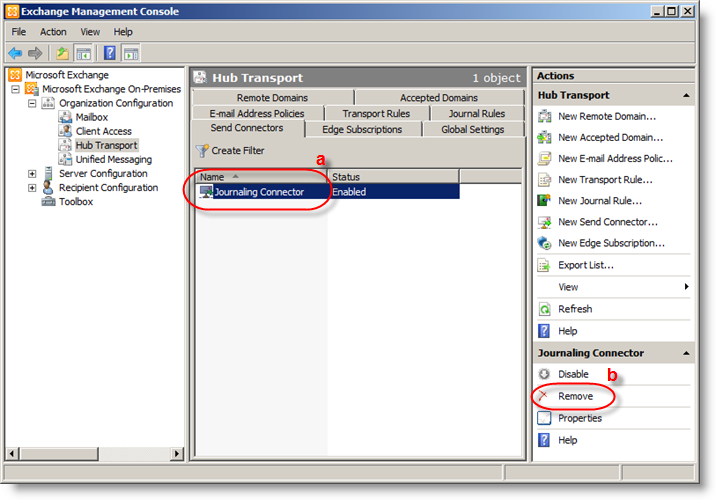
Task: Click the Forward arrow toolbar icon
Action: coord(35,53)
